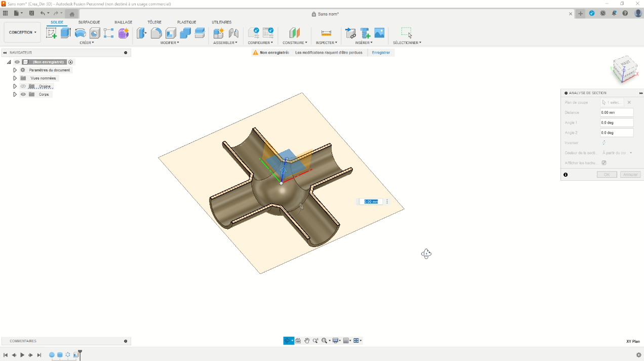
Task: Toggle visibility eye for Origine folder
Action: tap(23, 86)
